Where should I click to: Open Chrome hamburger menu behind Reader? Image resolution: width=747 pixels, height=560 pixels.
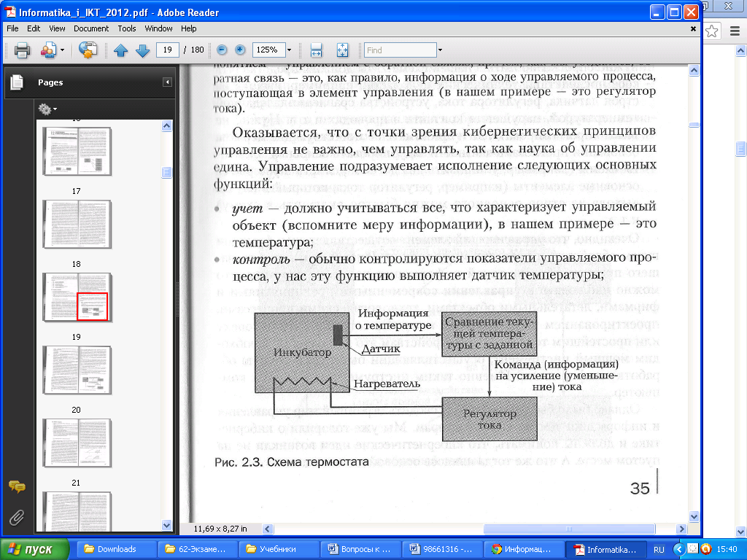click(x=735, y=31)
